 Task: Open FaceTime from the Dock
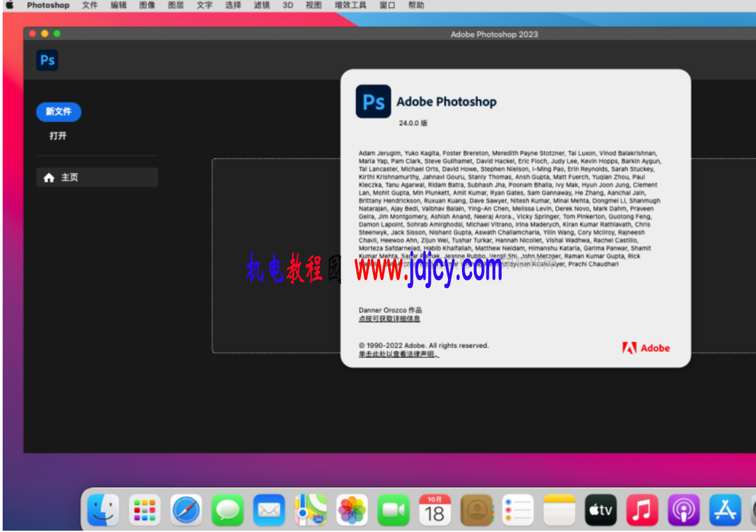tap(394, 510)
